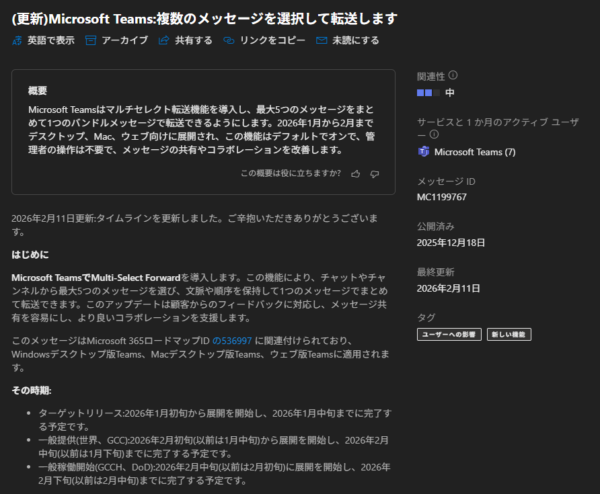Click the 概要 summary heading
The width and height of the screenshot is (600, 494).
pyautogui.click(x=38, y=90)
